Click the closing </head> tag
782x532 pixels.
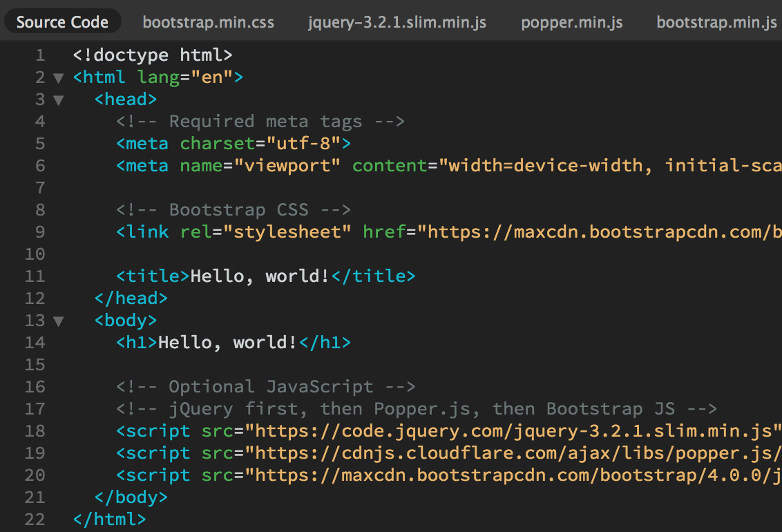131,298
